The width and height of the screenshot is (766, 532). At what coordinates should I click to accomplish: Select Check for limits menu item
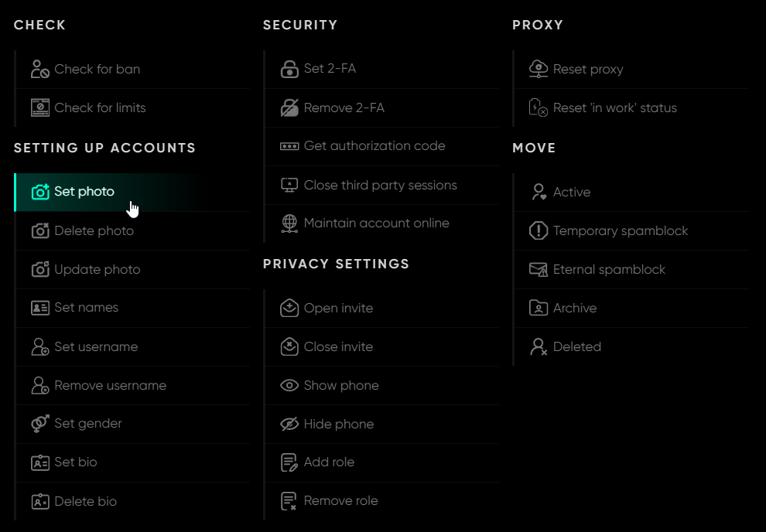[x=100, y=107]
